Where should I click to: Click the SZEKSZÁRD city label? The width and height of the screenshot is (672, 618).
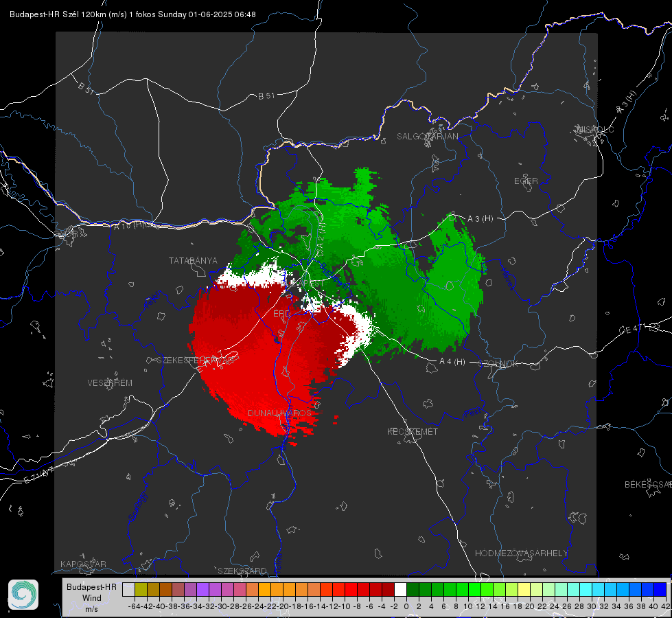pyautogui.click(x=242, y=571)
